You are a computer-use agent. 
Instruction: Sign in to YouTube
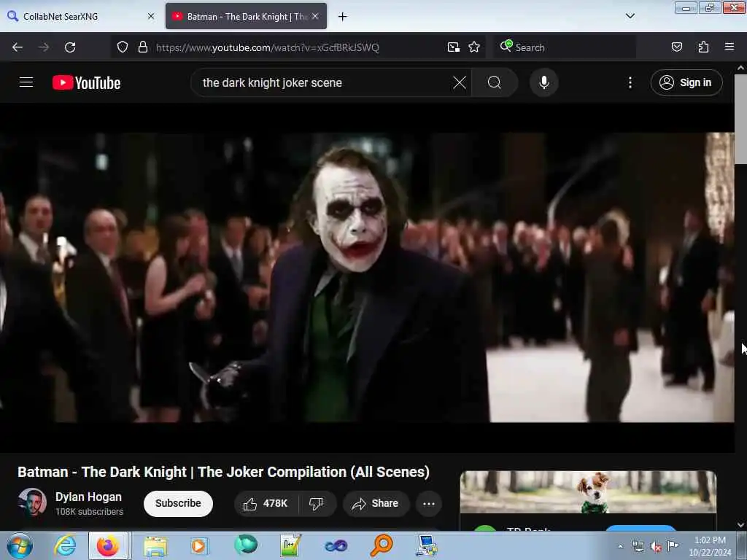686,82
